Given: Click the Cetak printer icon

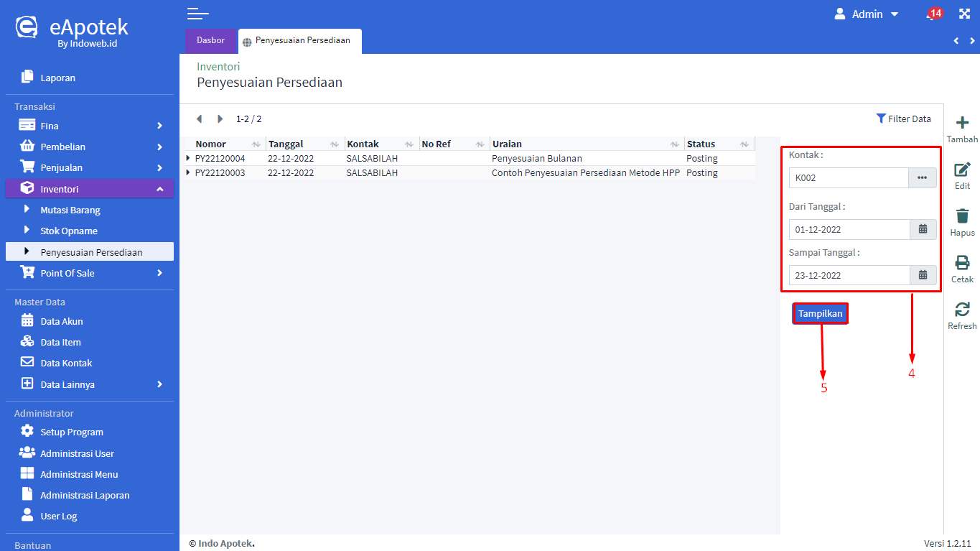Looking at the screenshot, I should click(962, 263).
